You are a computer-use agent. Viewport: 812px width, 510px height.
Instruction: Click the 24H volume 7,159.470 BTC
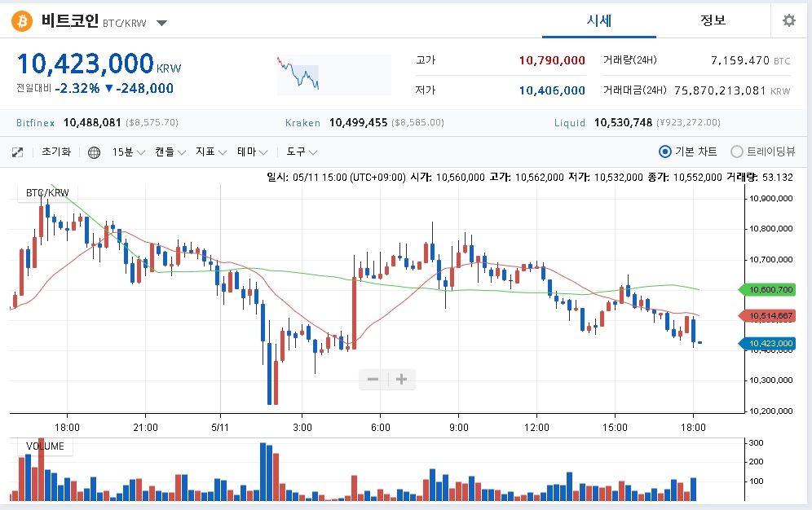point(750,60)
